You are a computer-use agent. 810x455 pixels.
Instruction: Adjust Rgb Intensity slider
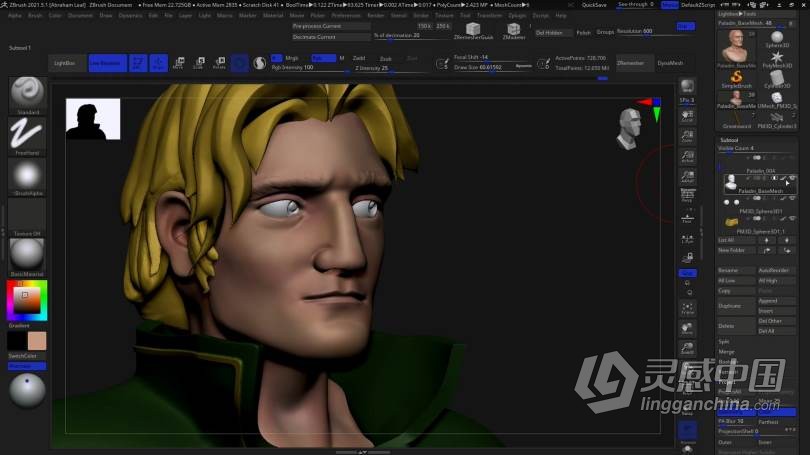308,68
